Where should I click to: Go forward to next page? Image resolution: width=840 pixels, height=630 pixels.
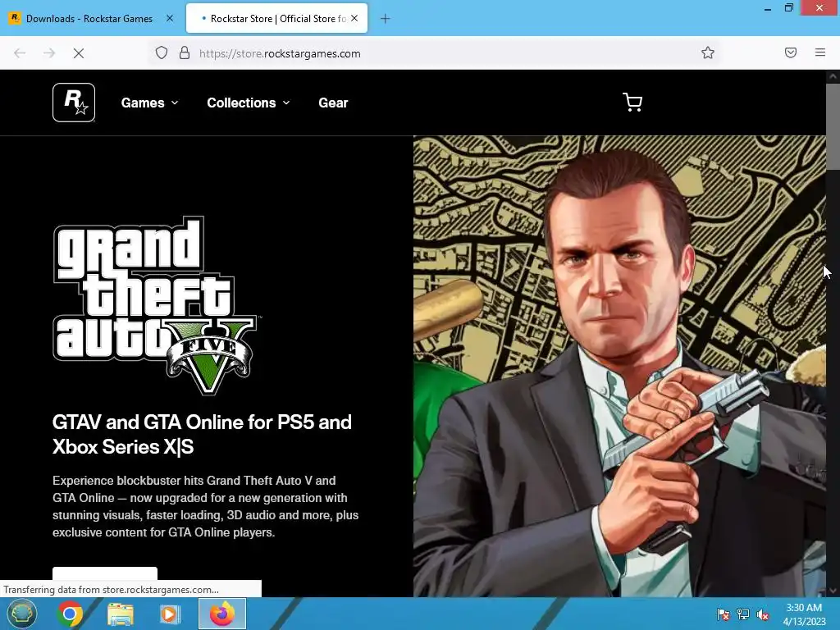(49, 53)
